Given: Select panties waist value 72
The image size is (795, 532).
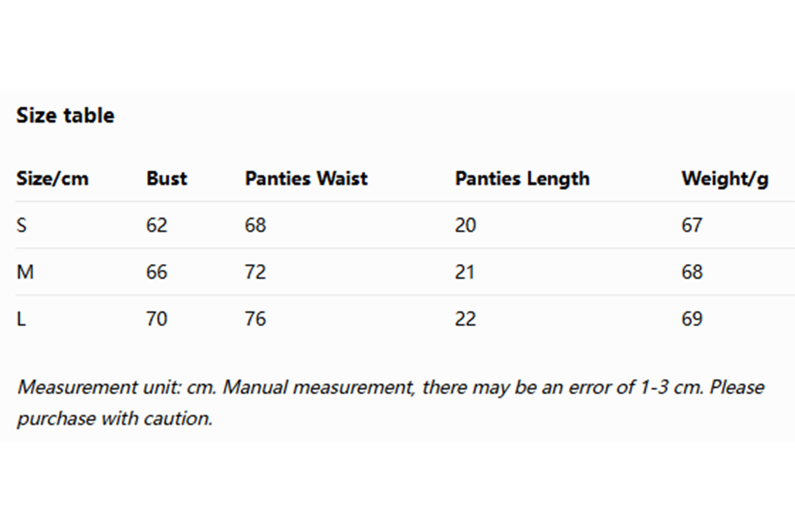Looking at the screenshot, I should (255, 272).
